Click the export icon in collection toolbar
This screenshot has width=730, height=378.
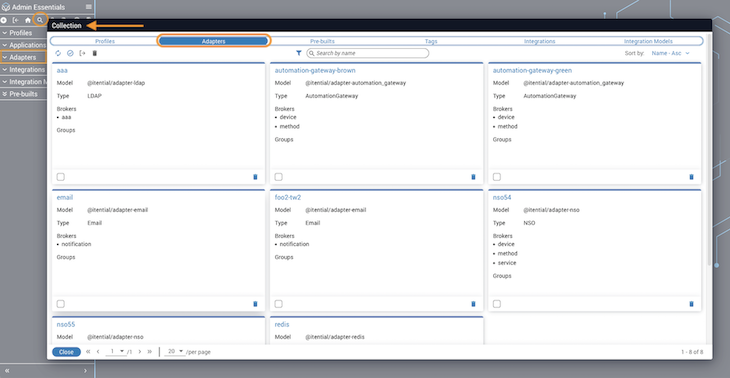(x=83, y=54)
